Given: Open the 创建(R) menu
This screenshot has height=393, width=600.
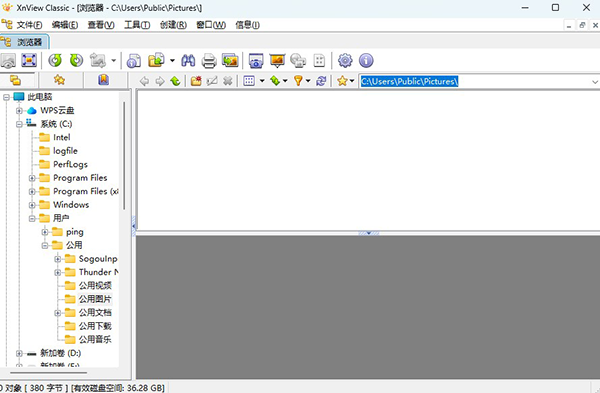Looking at the screenshot, I should coord(173,25).
